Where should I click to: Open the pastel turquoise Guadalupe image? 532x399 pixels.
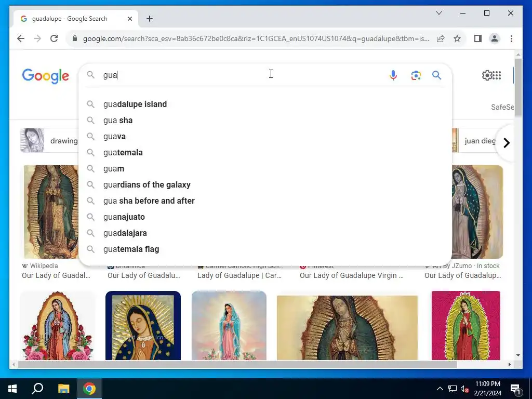(x=229, y=325)
